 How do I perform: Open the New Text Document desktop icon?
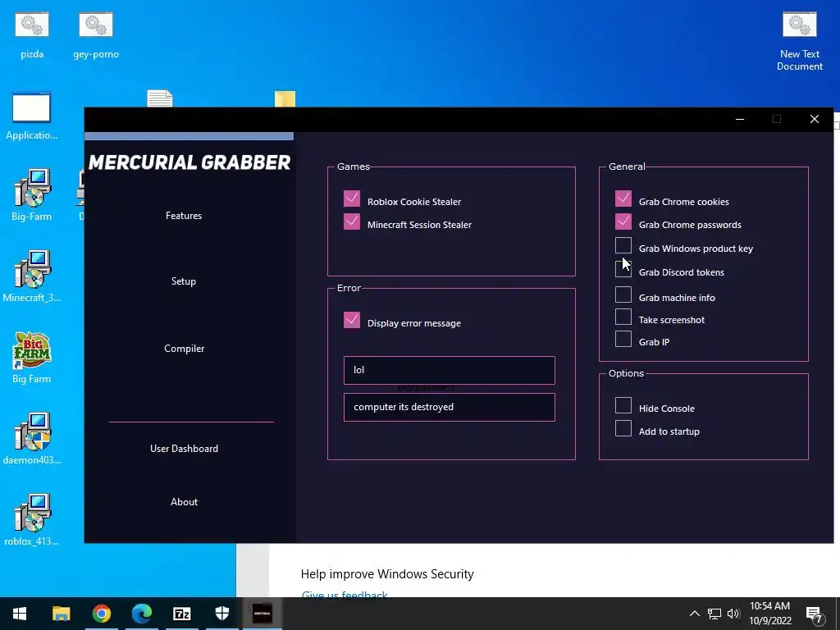[x=799, y=42]
